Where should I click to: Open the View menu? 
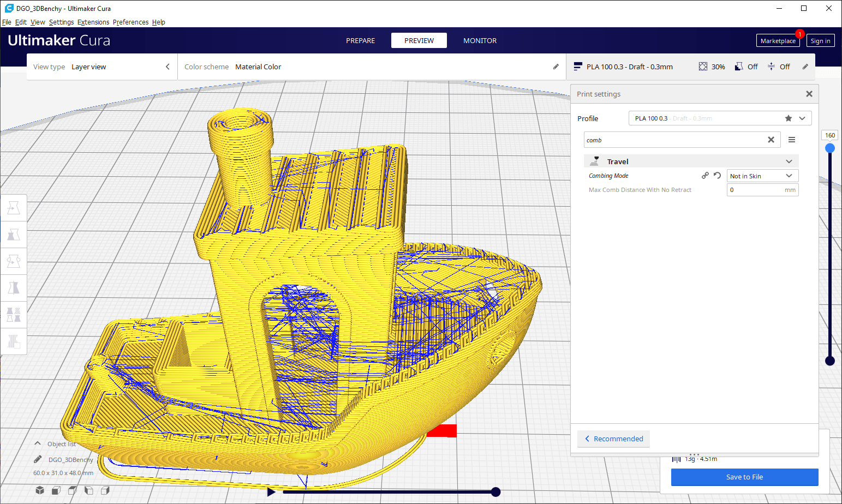38,22
